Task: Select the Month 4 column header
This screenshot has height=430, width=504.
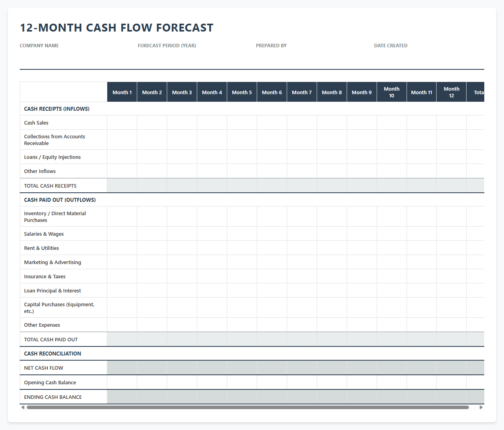Action: 212,92
